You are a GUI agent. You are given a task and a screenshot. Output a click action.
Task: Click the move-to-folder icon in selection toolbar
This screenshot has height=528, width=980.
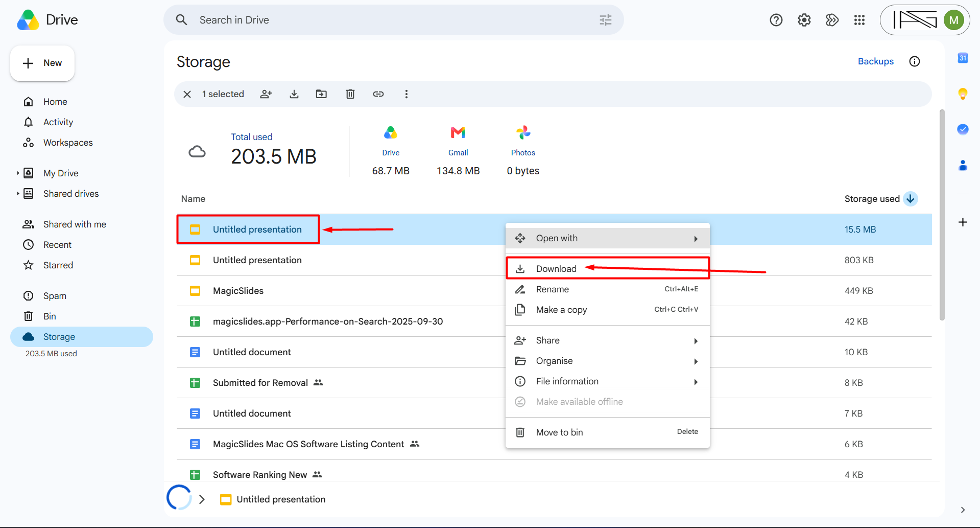pyautogui.click(x=321, y=94)
